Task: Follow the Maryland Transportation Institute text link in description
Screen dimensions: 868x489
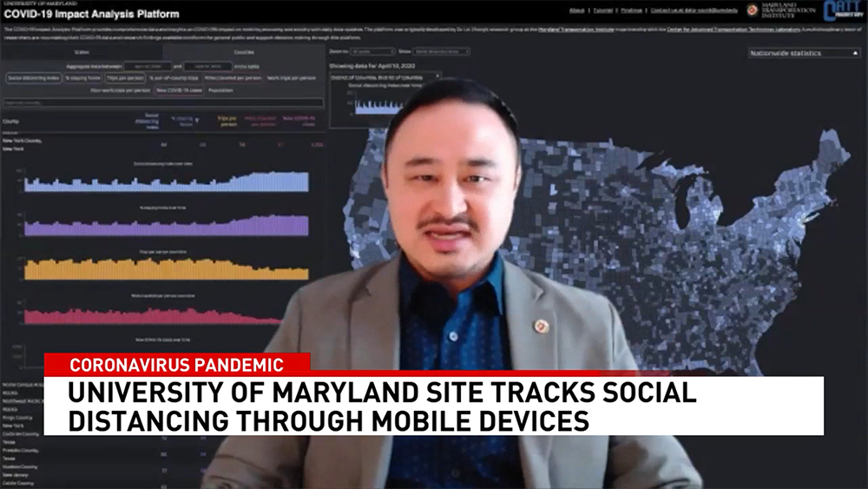Action: click(576, 30)
